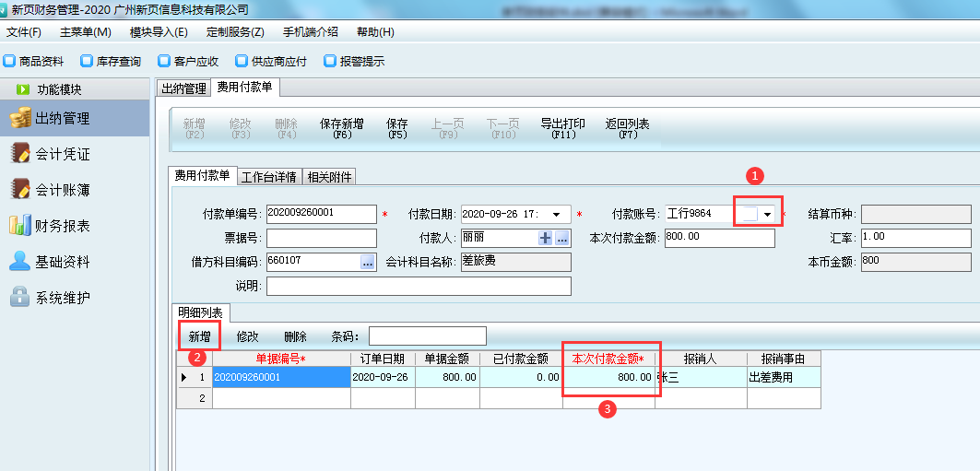Image resolution: width=980 pixels, height=471 pixels.
Task: Open the 模块导入(E) menu
Action: pos(159,32)
